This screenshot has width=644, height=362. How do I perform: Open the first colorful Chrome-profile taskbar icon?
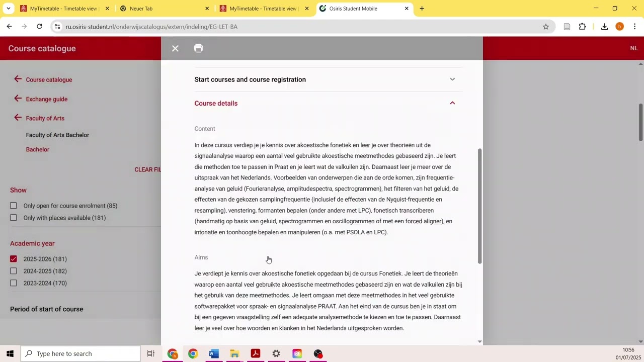pos(173,353)
